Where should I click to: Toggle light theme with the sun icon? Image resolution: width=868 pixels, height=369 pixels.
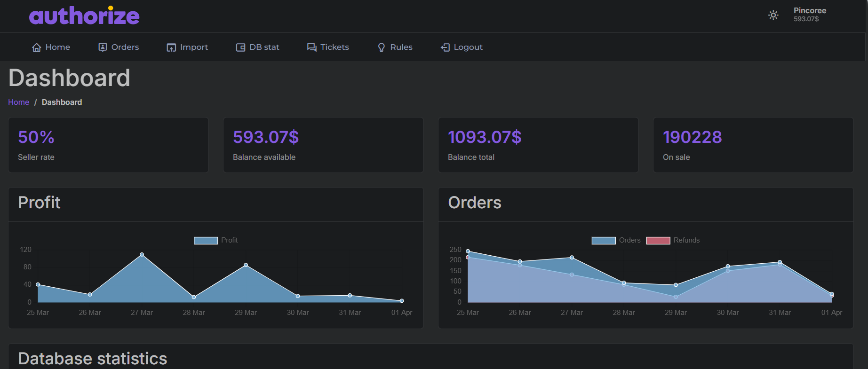pos(773,15)
